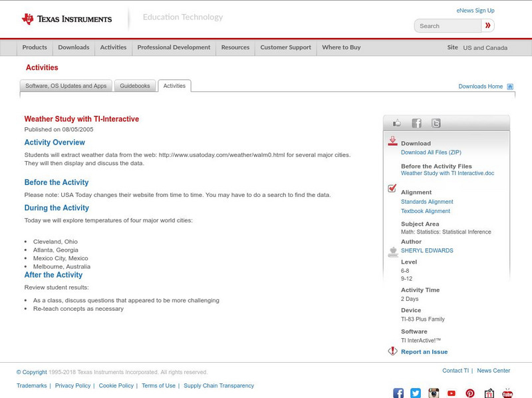The image size is (532, 398).
Task: Open the Customer Support menu
Action: pyautogui.click(x=286, y=47)
